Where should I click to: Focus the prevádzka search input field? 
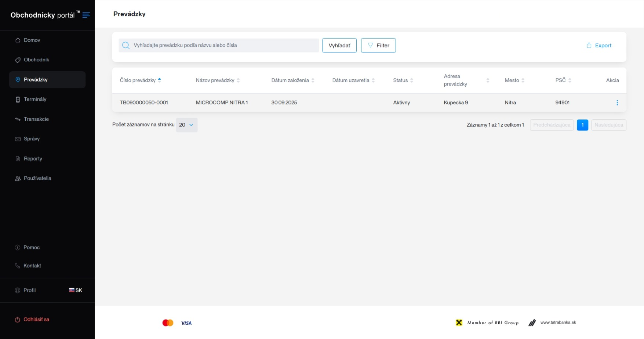click(224, 46)
